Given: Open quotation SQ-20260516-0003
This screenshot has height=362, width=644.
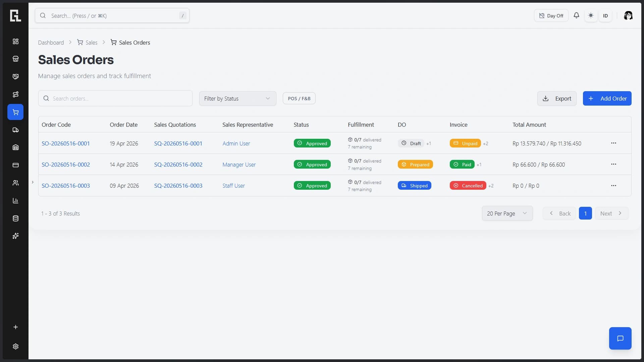Looking at the screenshot, I should [x=178, y=186].
